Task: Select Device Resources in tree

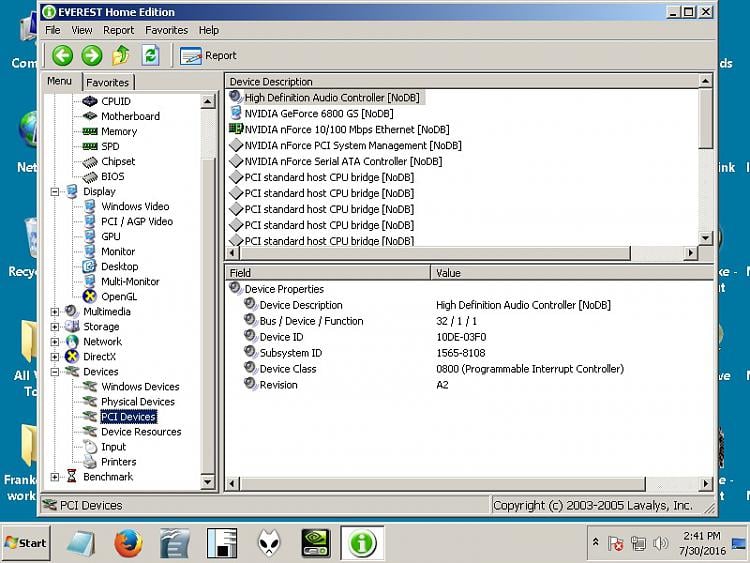Action: coord(141,432)
